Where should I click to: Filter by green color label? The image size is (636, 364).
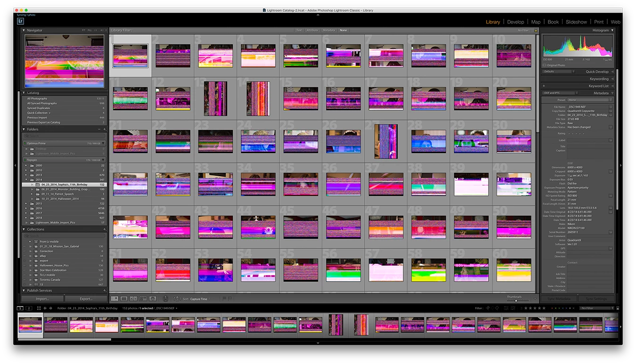click(559, 308)
